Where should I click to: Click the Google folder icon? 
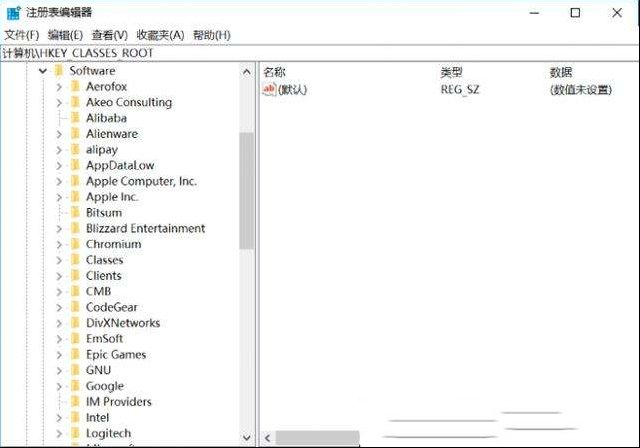(75, 386)
